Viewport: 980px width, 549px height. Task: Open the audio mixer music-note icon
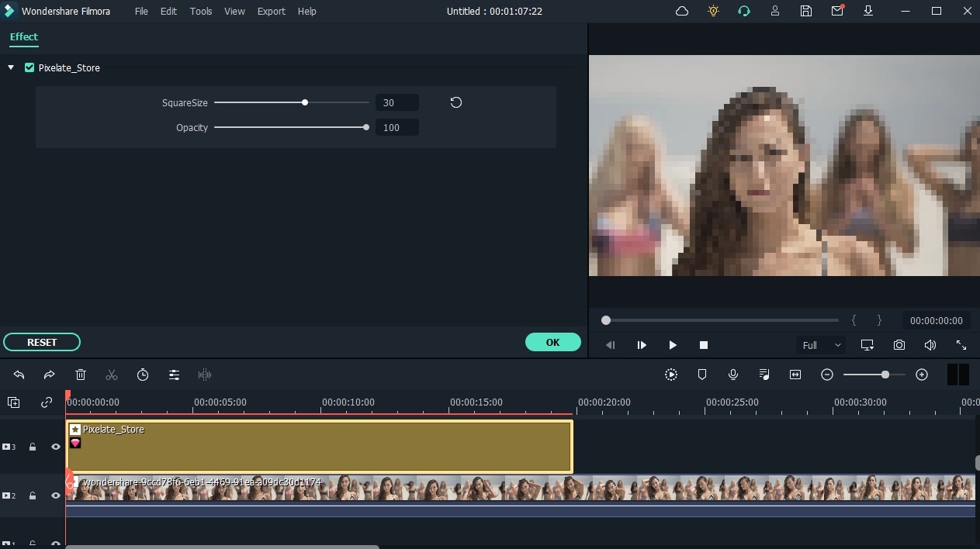click(x=764, y=375)
